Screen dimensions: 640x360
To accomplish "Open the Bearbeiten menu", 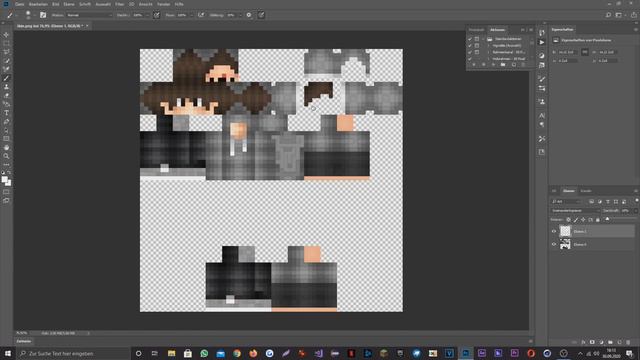I will point(38,4).
